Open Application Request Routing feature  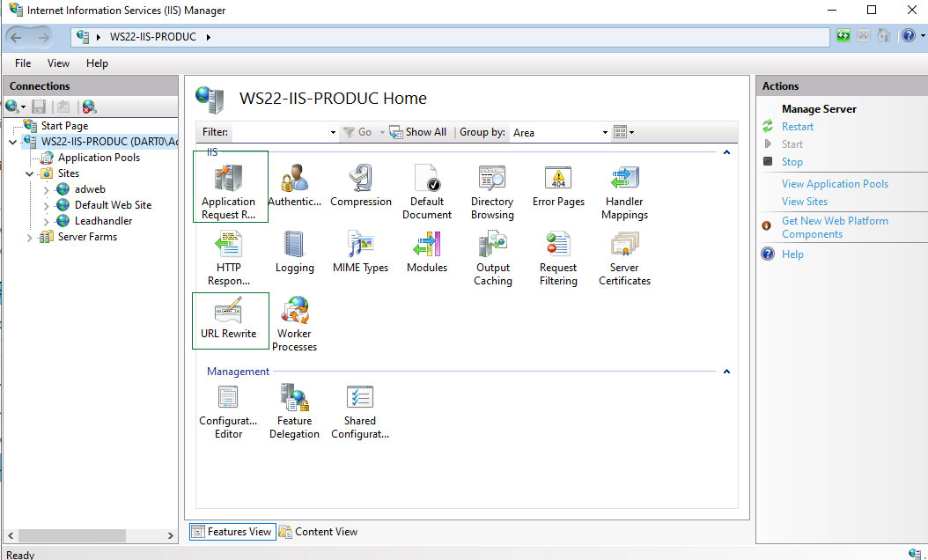(x=228, y=192)
